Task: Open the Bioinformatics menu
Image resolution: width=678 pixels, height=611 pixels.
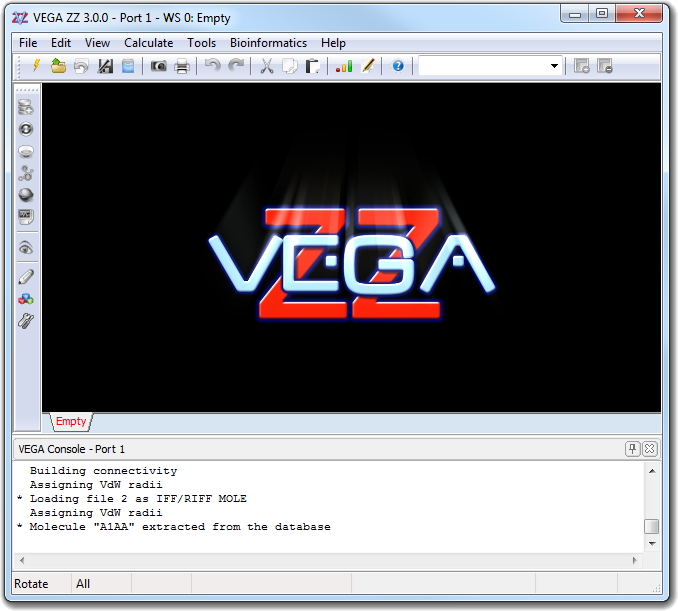Action: (268, 43)
